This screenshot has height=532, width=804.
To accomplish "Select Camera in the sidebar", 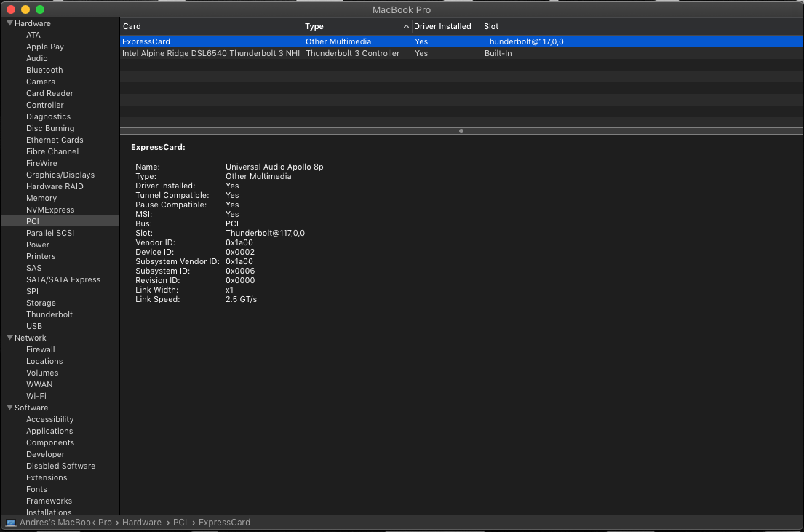I will 41,82.
